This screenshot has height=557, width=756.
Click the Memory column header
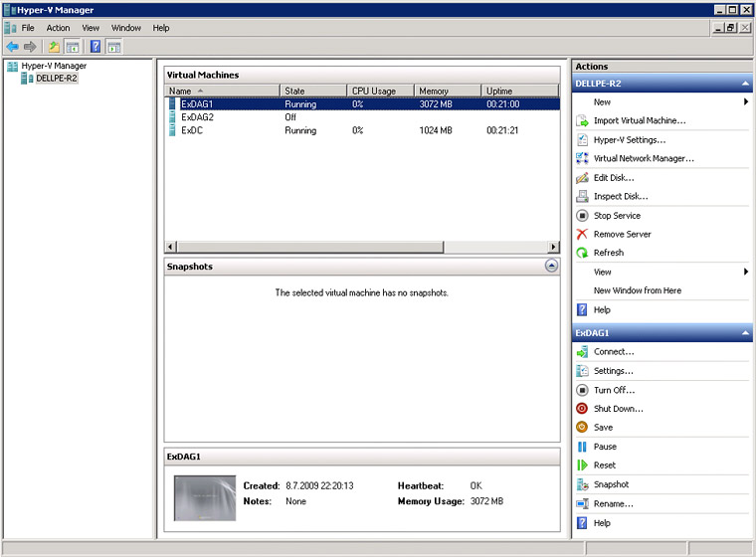(449, 91)
